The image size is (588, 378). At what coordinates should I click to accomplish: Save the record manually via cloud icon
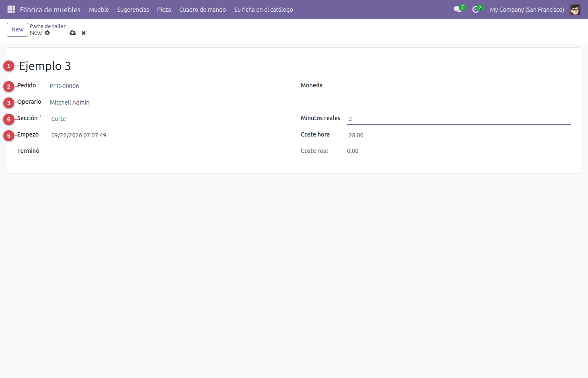73,33
